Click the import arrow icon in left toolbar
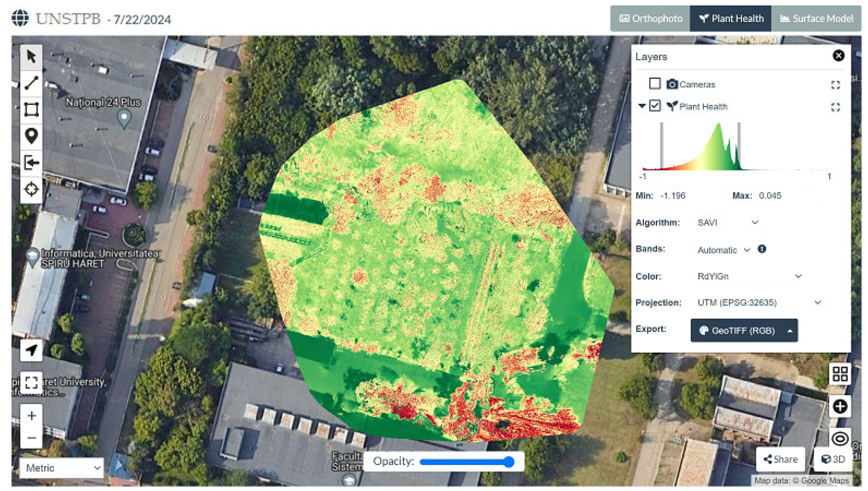Viewport: 868px width, 491px height. click(x=31, y=163)
